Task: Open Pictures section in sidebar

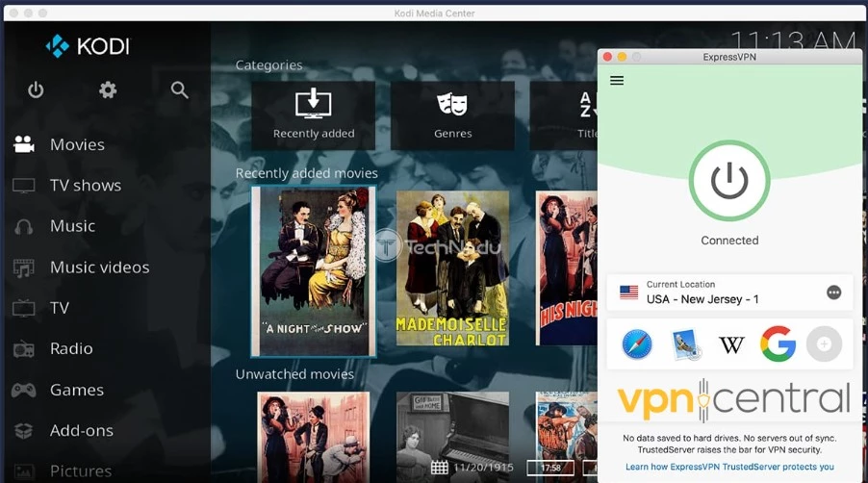Action: pyautogui.click(x=81, y=470)
